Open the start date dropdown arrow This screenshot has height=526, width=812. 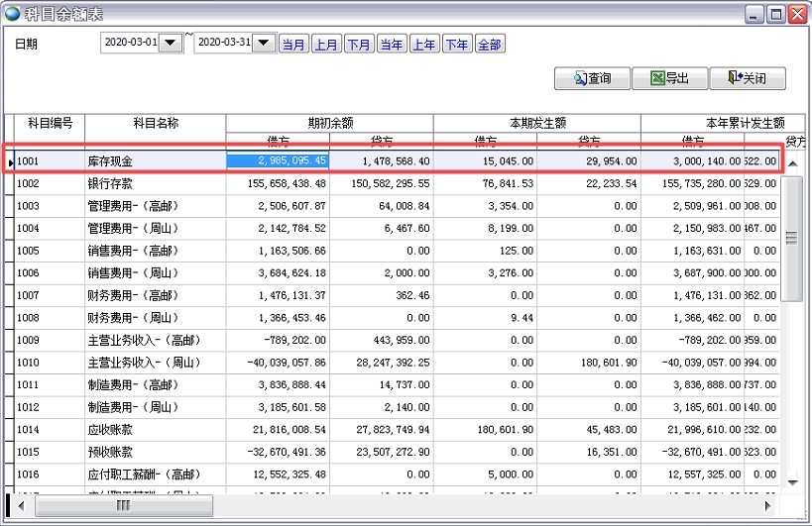click(171, 44)
